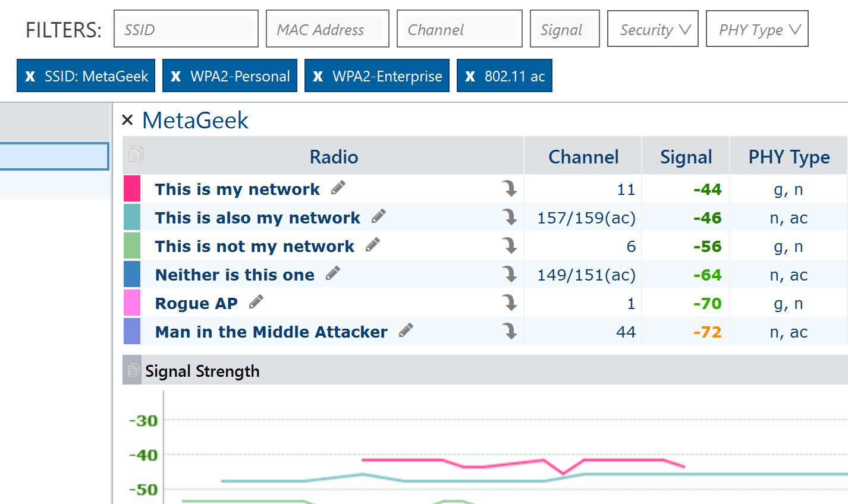The height and width of the screenshot is (504, 848).
Task: Select 'Neither is this one' radio name
Action: click(x=235, y=275)
